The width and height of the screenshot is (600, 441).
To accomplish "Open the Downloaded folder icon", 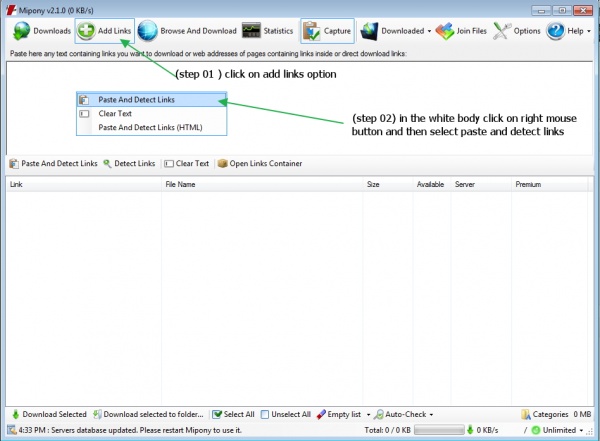I will [369, 31].
